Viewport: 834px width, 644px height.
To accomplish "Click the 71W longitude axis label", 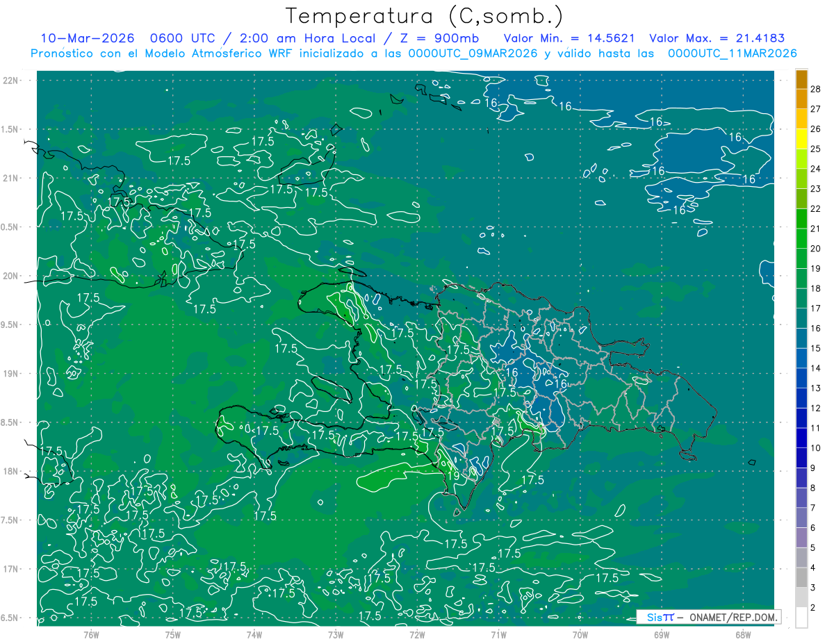I will 498,634.
